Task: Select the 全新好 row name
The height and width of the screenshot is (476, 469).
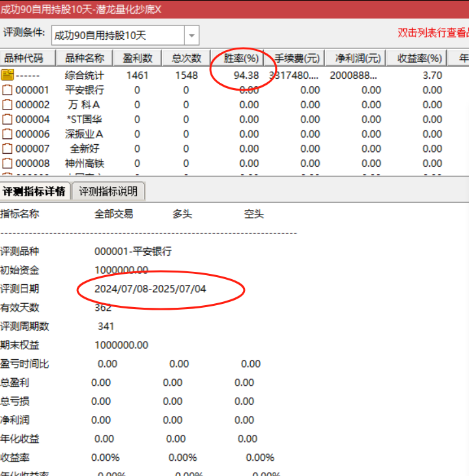Action: point(85,149)
